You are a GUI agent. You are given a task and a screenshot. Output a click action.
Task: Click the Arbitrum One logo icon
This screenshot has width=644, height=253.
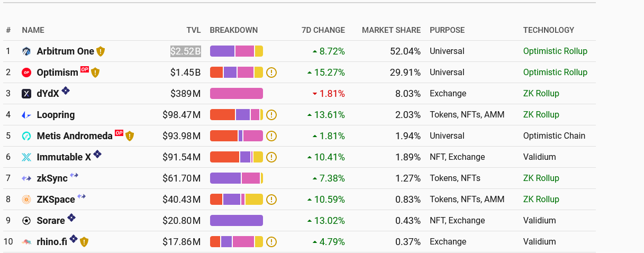[26, 51]
